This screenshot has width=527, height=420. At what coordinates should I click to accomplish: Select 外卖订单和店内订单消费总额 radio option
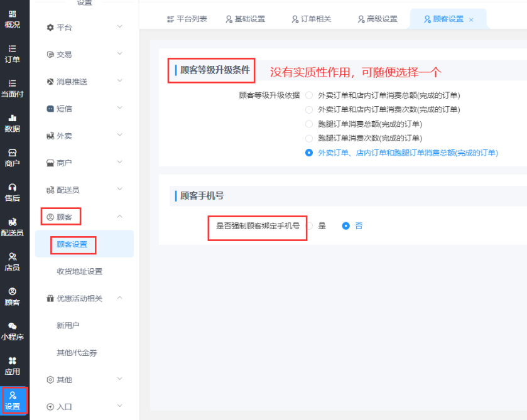tap(309, 95)
